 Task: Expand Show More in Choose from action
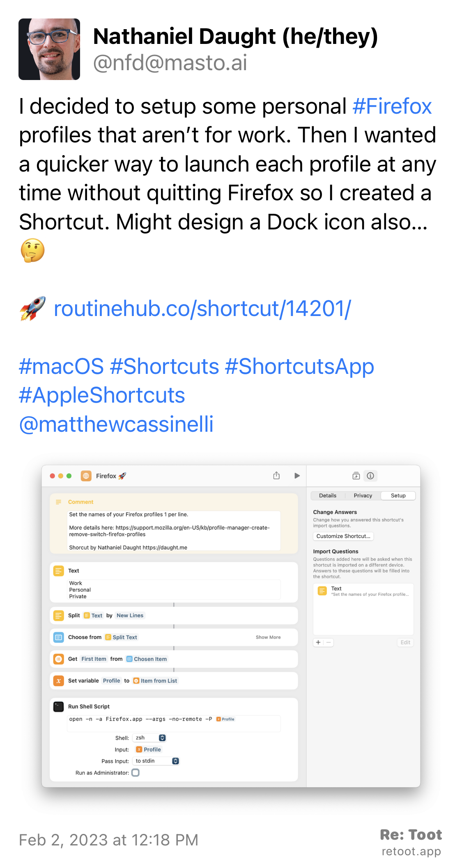pos(268,637)
